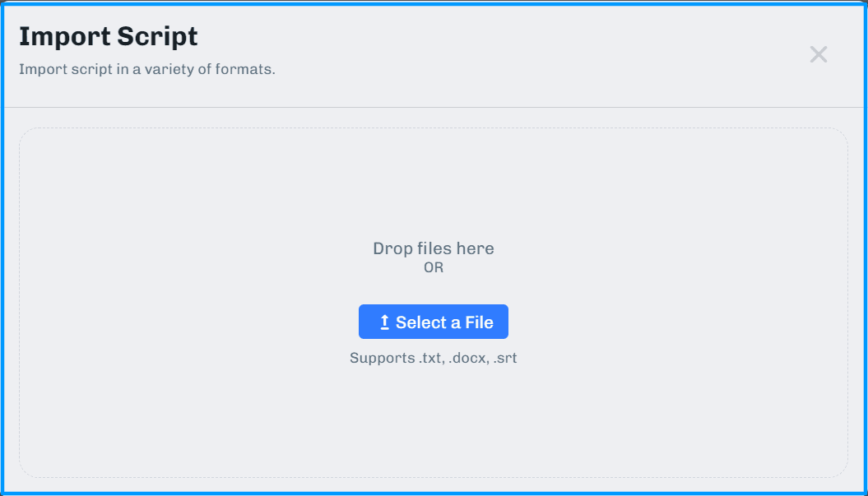Click the word "Supports" in the hint line

382,359
